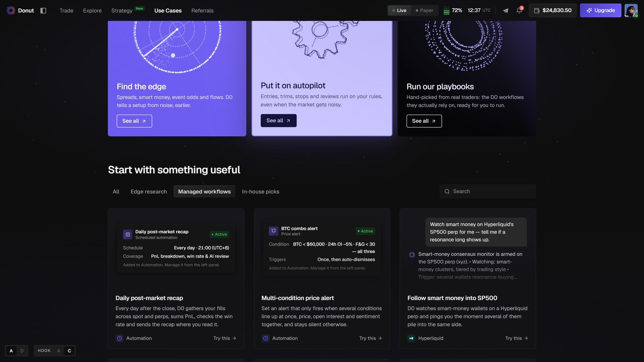See all under Put it on autopilot
The width and height of the screenshot is (644, 362).
[x=278, y=120]
